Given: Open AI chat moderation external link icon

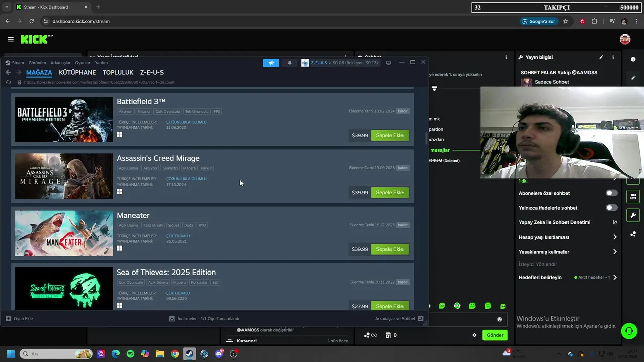Looking at the screenshot, I should point(615,222).
